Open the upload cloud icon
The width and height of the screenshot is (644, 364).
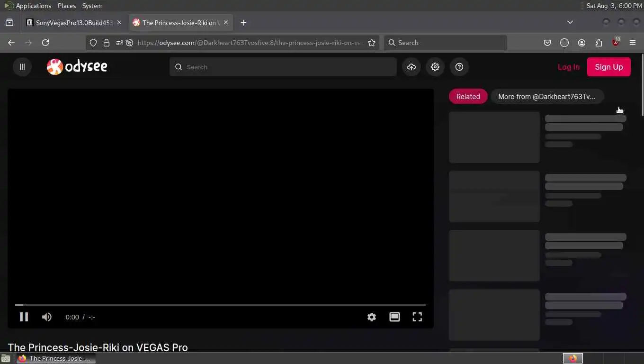coord(411,67)
